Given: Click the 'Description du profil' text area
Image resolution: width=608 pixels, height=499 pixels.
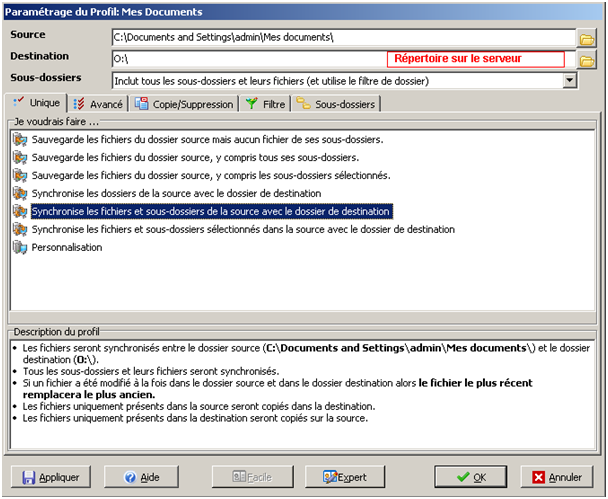Looking at the screenshot, I should 302,394.
